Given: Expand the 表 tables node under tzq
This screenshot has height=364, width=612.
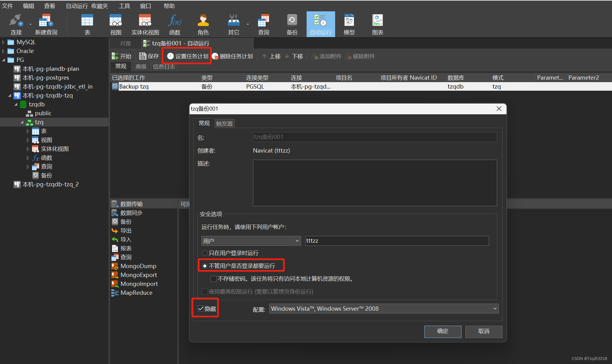Looking at the screenshot, I should click(x=28, y=131).
